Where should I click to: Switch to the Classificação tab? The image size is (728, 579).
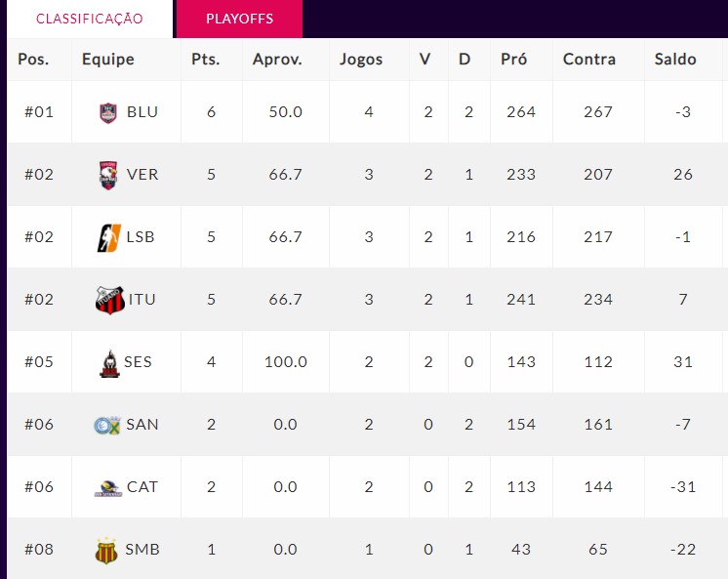click(90, 19)
